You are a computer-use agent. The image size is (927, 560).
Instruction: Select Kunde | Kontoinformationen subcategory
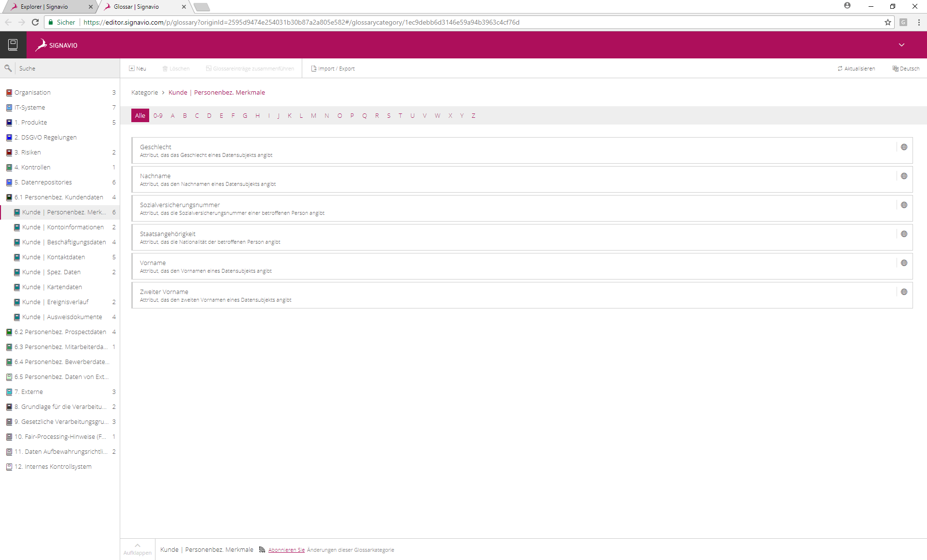coord(60,227)
